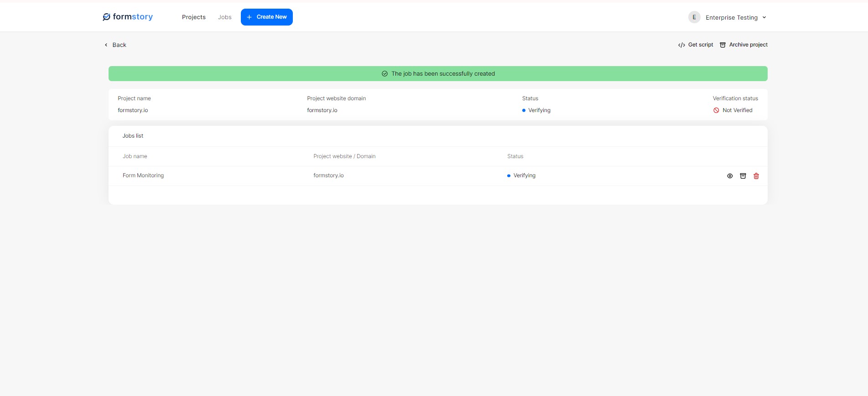Delete the Form Monitoring job trash icon
This screenshot has width=868, height=396.
pyautogui.click(x=756, y=176)
